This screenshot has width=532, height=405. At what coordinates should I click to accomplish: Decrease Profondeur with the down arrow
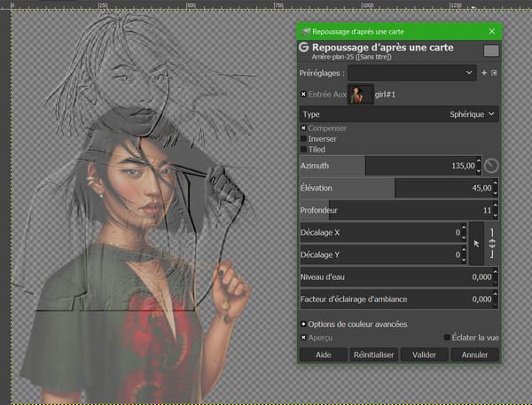[x=496, y=215]
